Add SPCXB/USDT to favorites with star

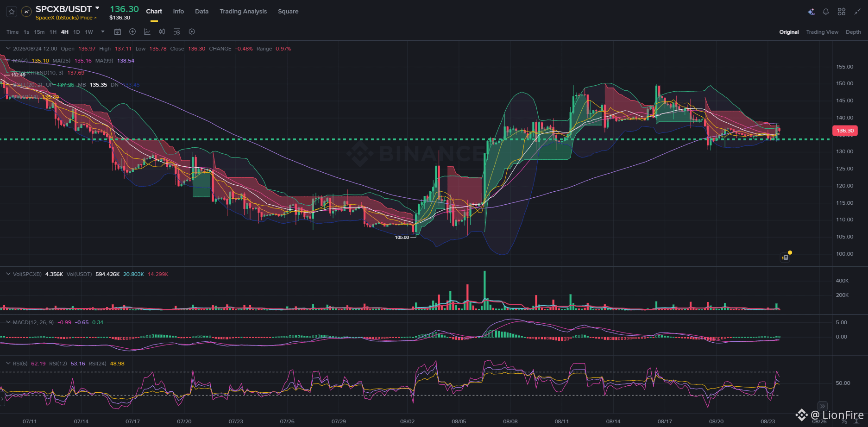tap(12, 12)
